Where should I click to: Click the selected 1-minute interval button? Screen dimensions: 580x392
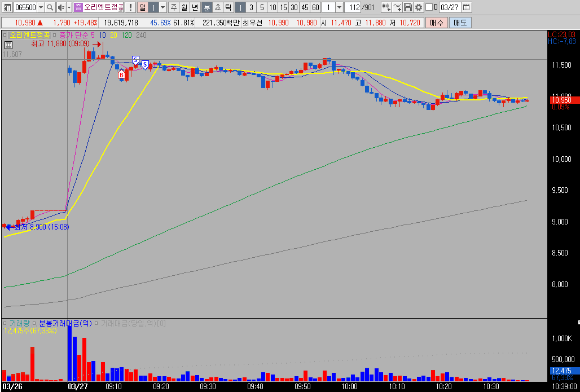click(240, 7)
